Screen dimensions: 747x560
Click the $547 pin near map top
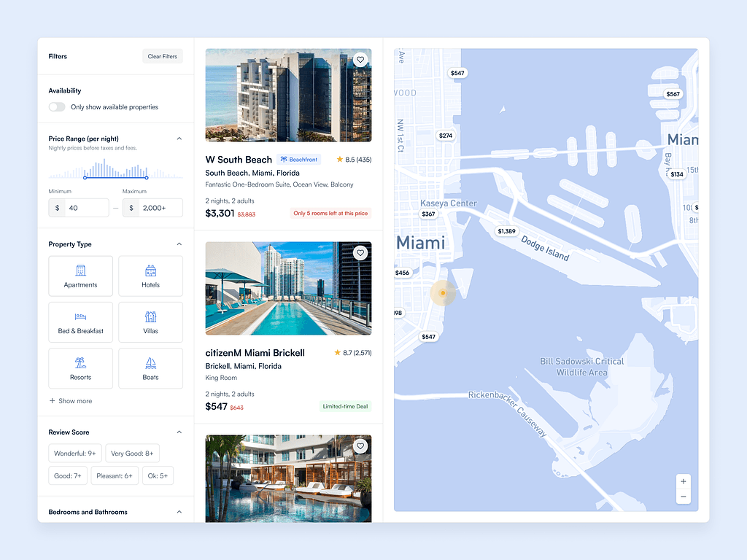coord(457,73)
